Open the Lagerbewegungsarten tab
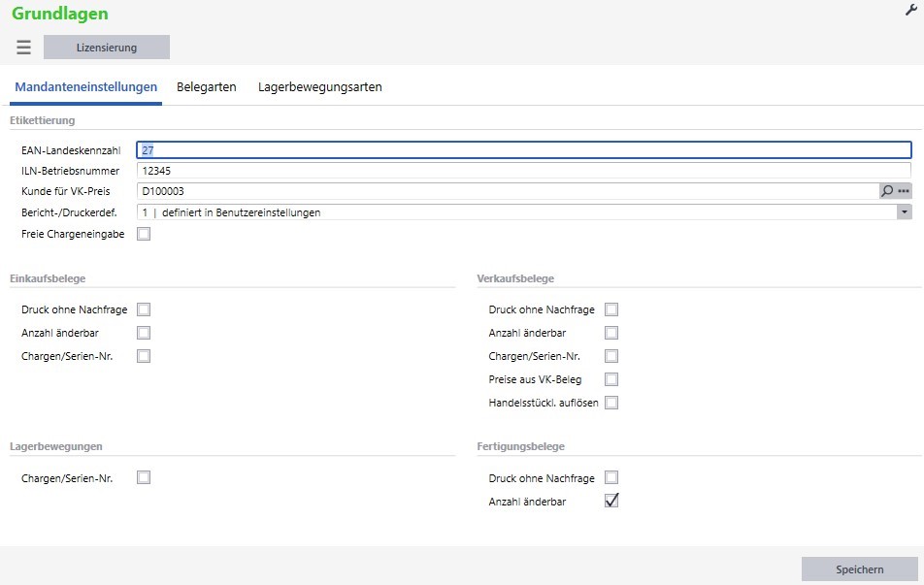The height and width of the screenshot is (585, 924). tap(319, 87)
